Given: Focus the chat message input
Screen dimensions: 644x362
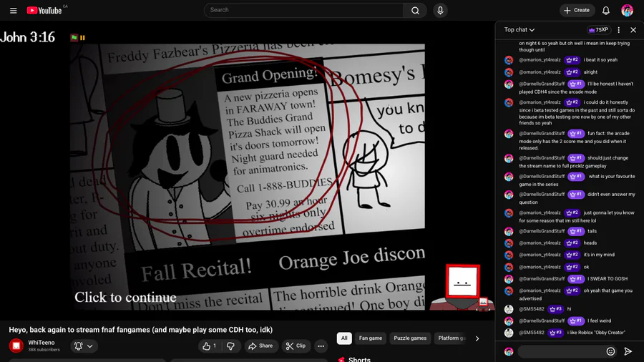Looking at the screenshot, I should pyautogui.click(x=560, y=351).
